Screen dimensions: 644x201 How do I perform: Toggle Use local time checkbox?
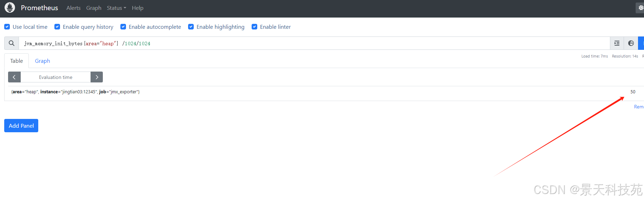tap(7, 27)
